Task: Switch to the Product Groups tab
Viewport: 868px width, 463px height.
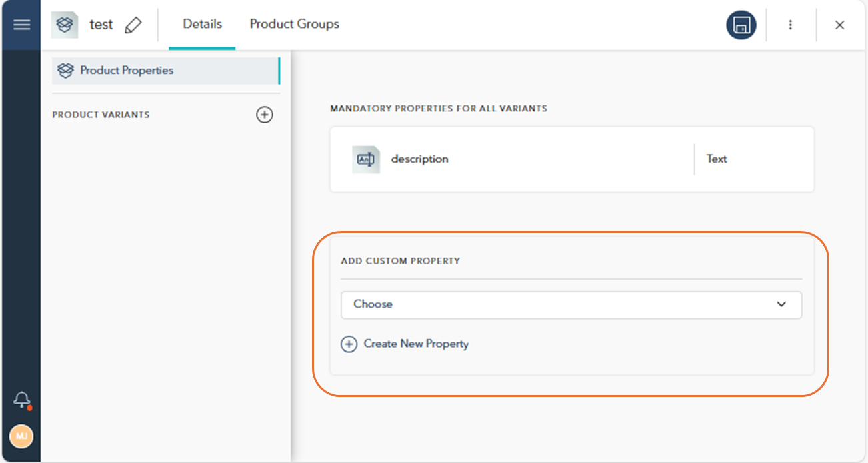Action: [295, 24]
